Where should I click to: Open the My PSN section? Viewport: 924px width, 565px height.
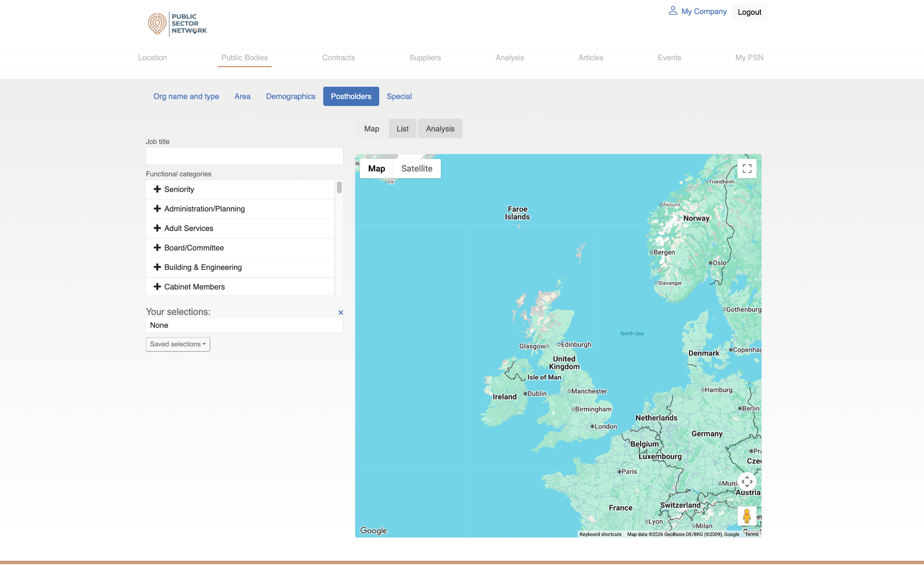[x=749, y=58]
